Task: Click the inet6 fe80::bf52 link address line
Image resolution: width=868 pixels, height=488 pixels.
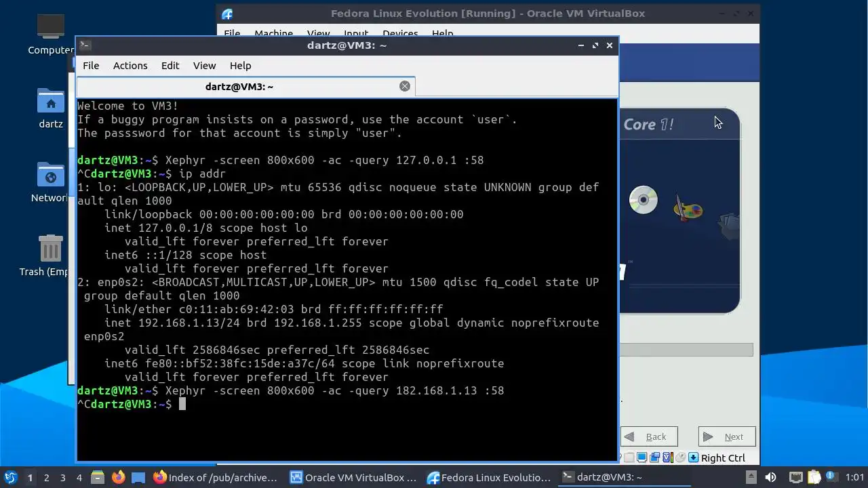Action: 304,363
